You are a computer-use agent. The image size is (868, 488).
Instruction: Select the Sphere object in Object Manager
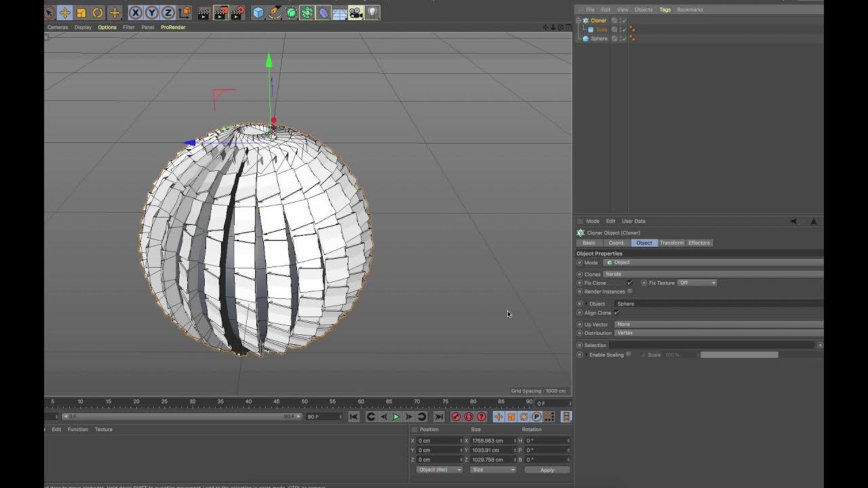599,39
